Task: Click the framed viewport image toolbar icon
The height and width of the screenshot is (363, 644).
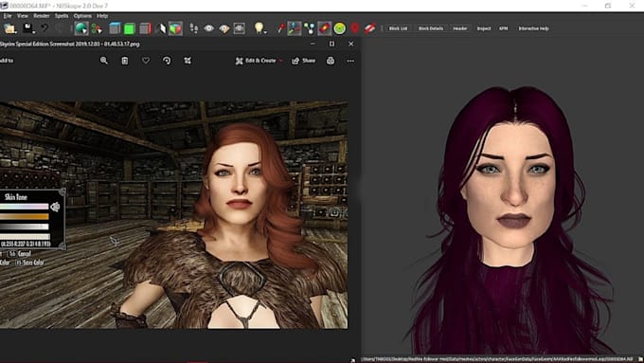Action: (239, 28)
